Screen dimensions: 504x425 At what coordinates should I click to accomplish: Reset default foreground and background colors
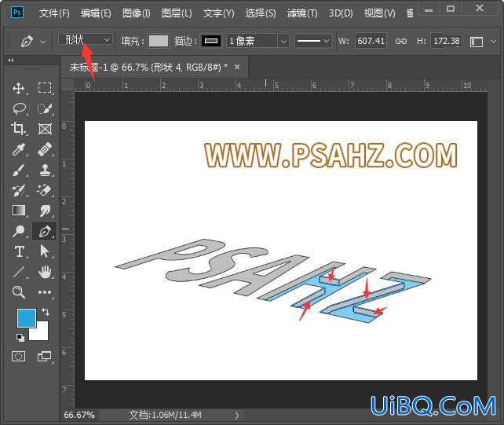click(x=20, y=337)
